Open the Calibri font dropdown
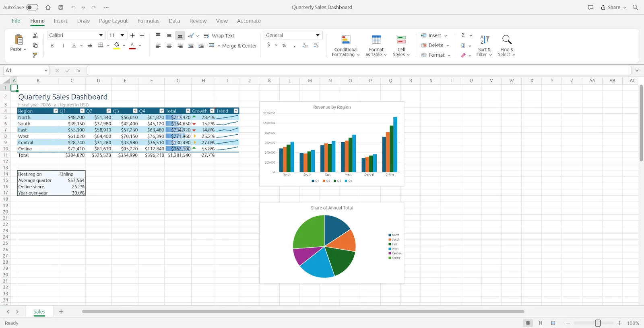644x328 pixels. click(101, 35)
